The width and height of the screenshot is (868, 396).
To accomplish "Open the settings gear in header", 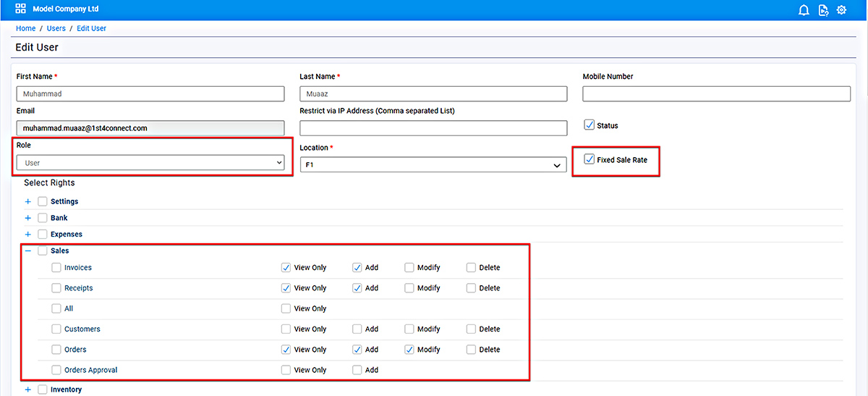I will point(841,10).
